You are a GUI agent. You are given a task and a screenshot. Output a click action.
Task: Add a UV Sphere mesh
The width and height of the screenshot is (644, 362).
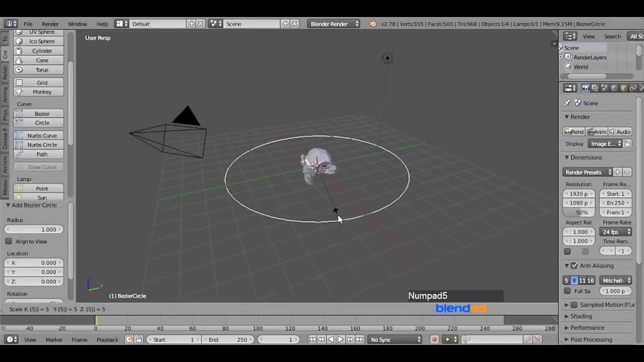(39, 32)
